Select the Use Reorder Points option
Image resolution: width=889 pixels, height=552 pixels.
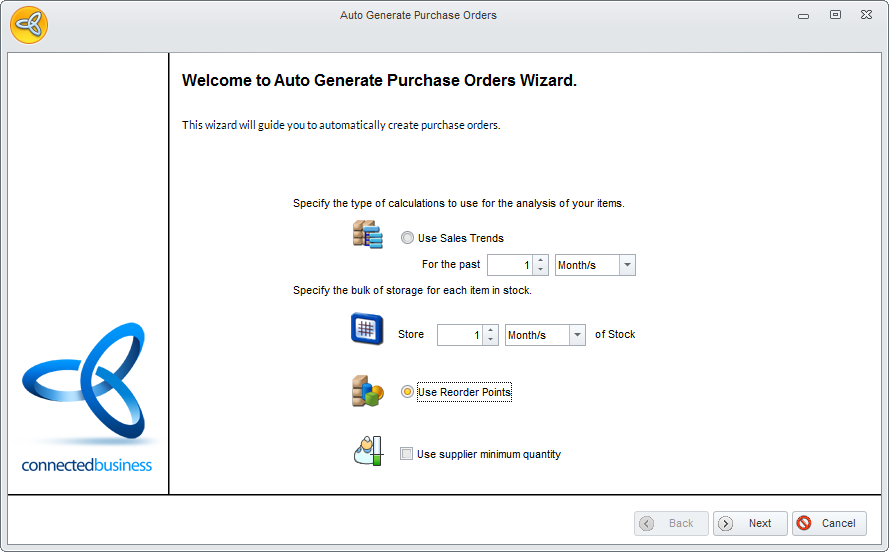coord(407,392)
